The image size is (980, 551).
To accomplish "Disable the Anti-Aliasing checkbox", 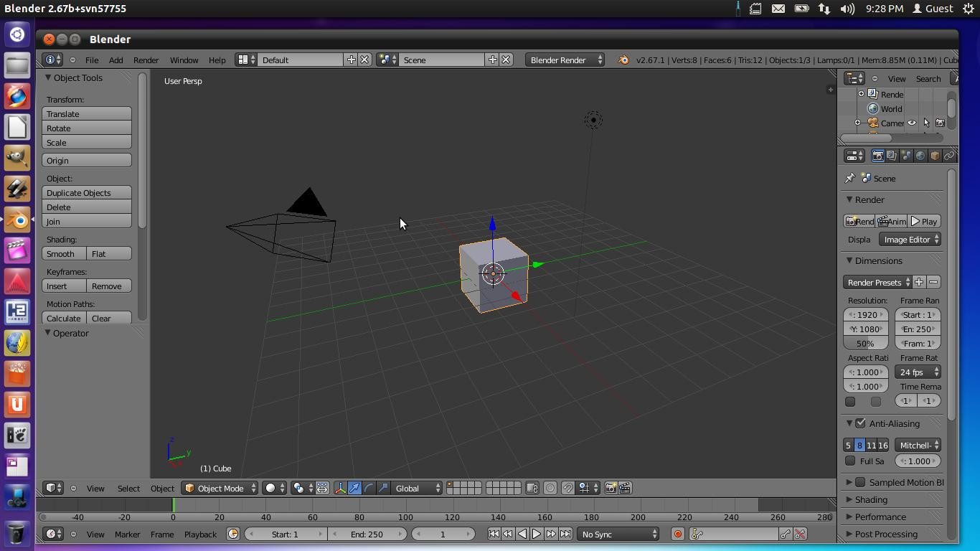I will [x=860, y=423].
